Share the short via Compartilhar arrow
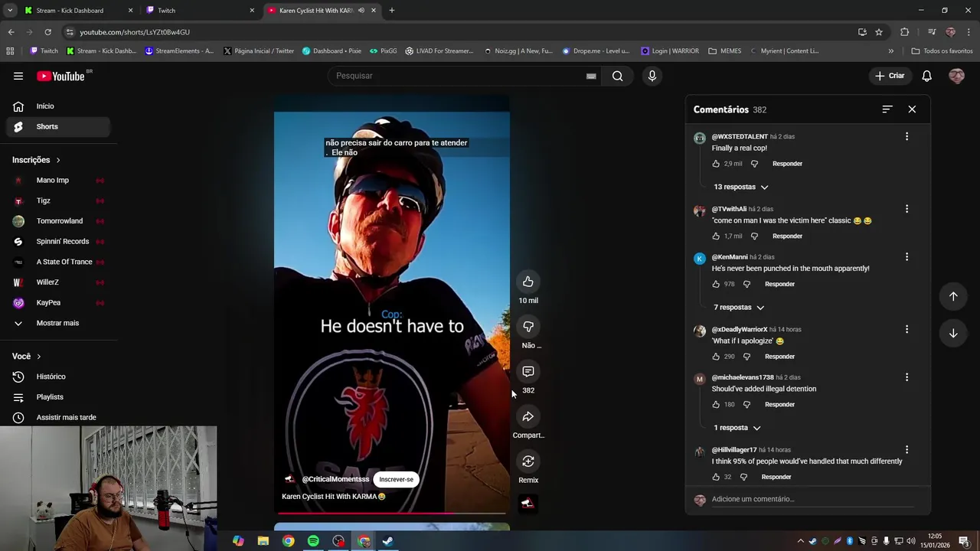 point(528,416)
